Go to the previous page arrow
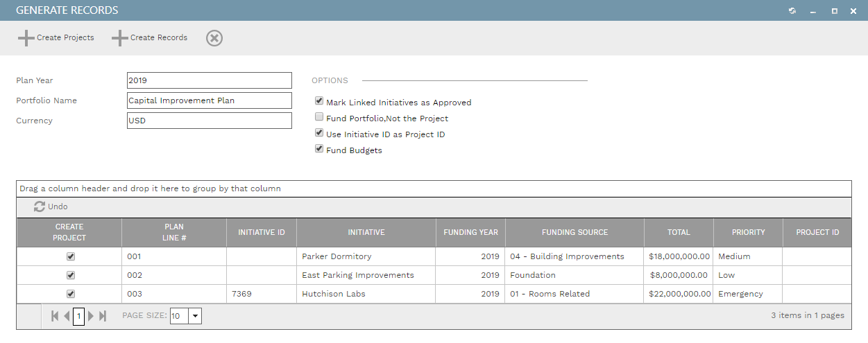The height and width of the screenshot is (343, 868). click(x=67, y=316)
